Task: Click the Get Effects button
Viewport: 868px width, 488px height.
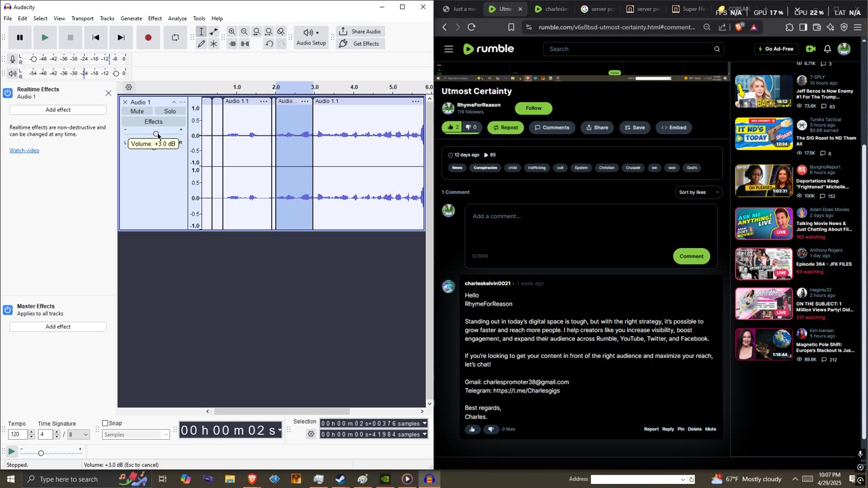Action: 359,43
